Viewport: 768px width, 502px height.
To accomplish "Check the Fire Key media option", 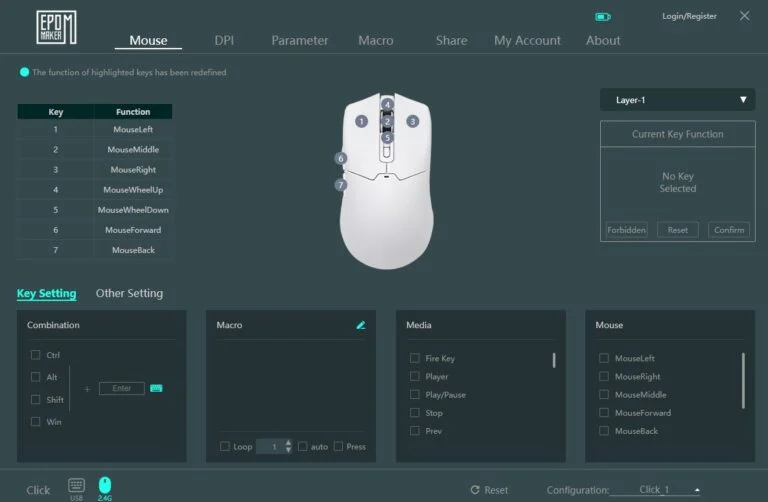I will tap(415, 358).
